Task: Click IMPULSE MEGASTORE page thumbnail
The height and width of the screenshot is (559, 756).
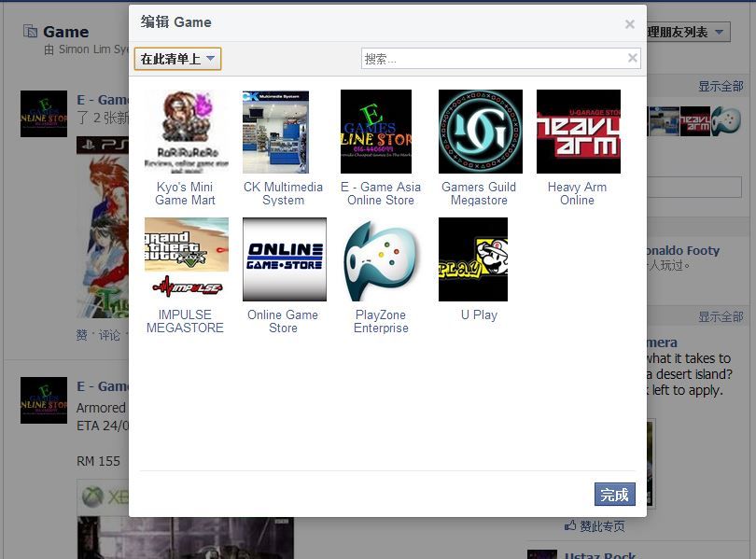Action: click(x=186, y=259)
